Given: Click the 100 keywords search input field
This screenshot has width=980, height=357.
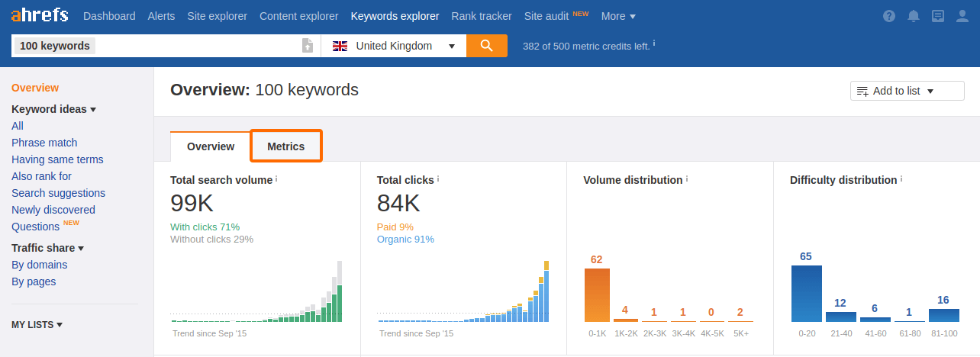Looking at the screenshot, I should [x=191, y=46].
